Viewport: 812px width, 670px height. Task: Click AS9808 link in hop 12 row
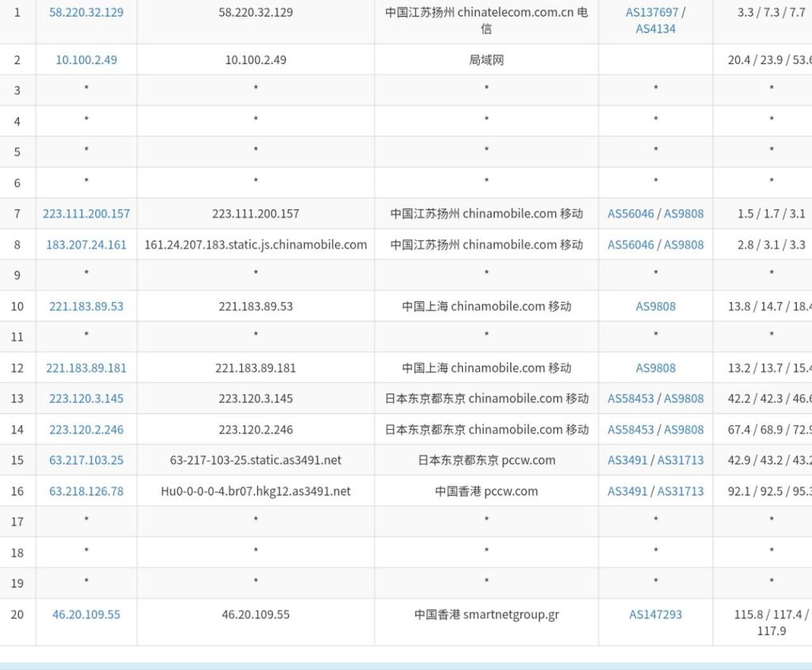(656, 368)
